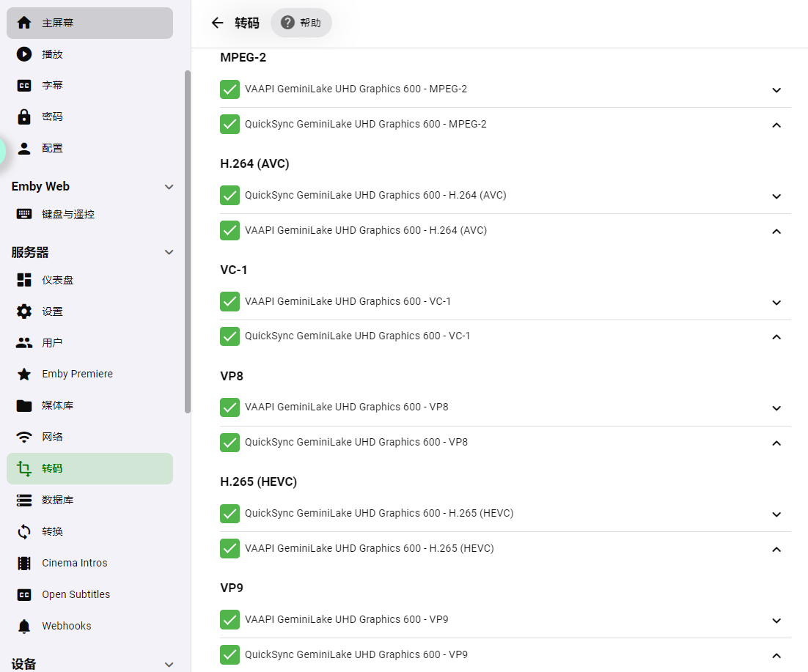This screenshot has width=808, height=672.
Task: Collapse the QuickSync H.265 (HEVC) details
Action: tap(776, 514)
